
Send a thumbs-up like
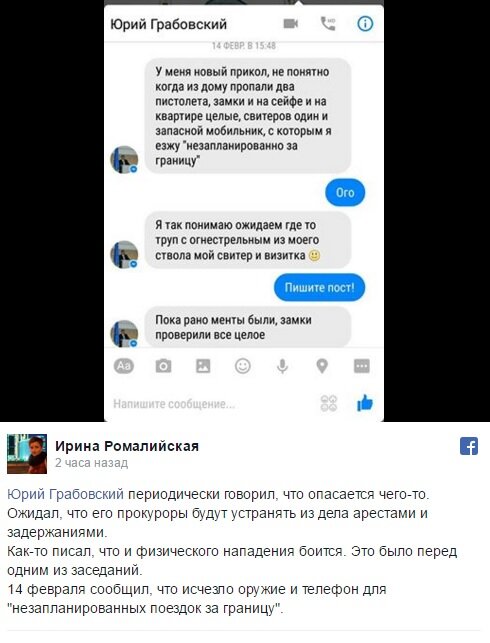pyautogui.click(x=365, y=403)
